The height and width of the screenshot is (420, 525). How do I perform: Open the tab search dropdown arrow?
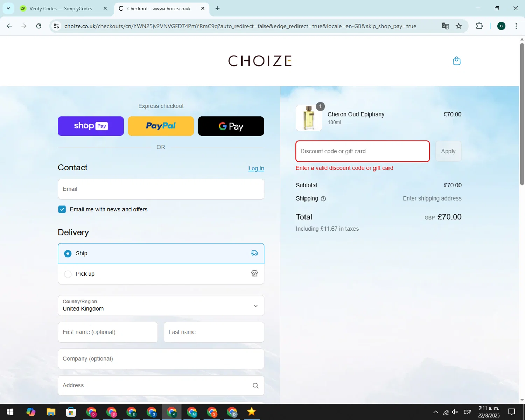click(8, 8)
